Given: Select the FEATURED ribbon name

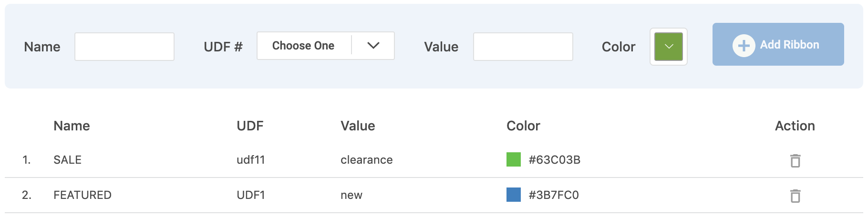Looking at the screenshot, I should tap(83, 195).
